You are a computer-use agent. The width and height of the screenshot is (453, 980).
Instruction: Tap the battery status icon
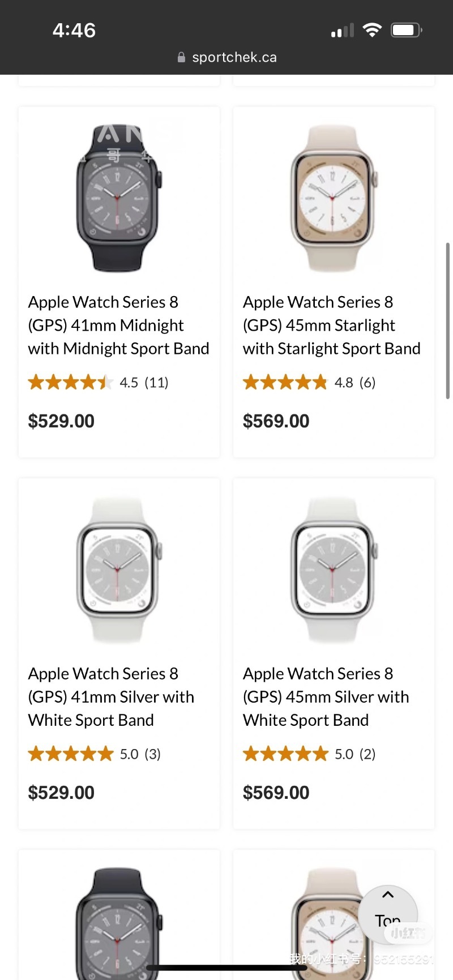[407, 30]
